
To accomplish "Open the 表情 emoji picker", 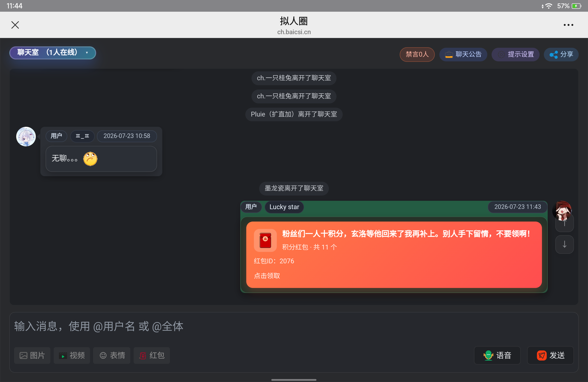I will [x=112, y=355].
